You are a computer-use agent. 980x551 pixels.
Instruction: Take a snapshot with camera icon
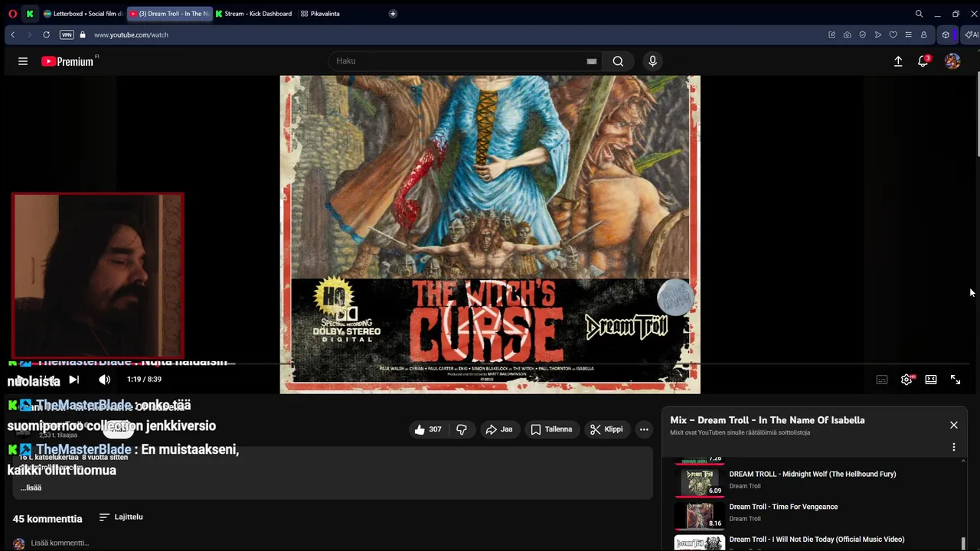coord(847,34)
